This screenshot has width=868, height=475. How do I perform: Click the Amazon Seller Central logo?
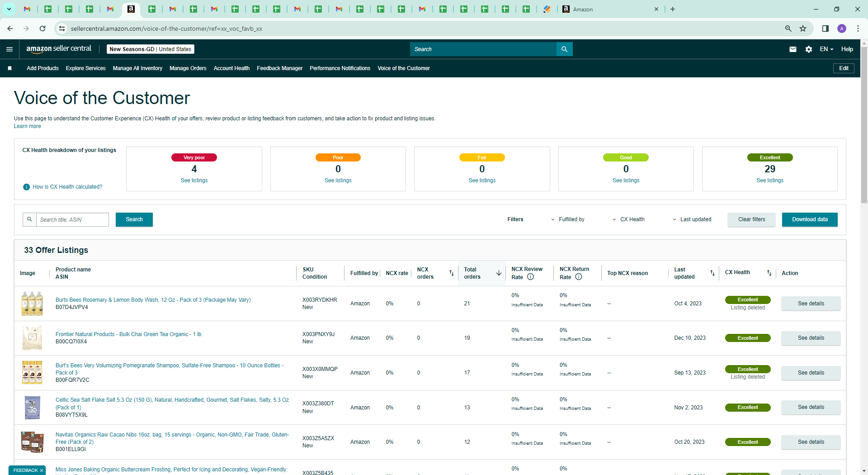click(x=59, y=49)
